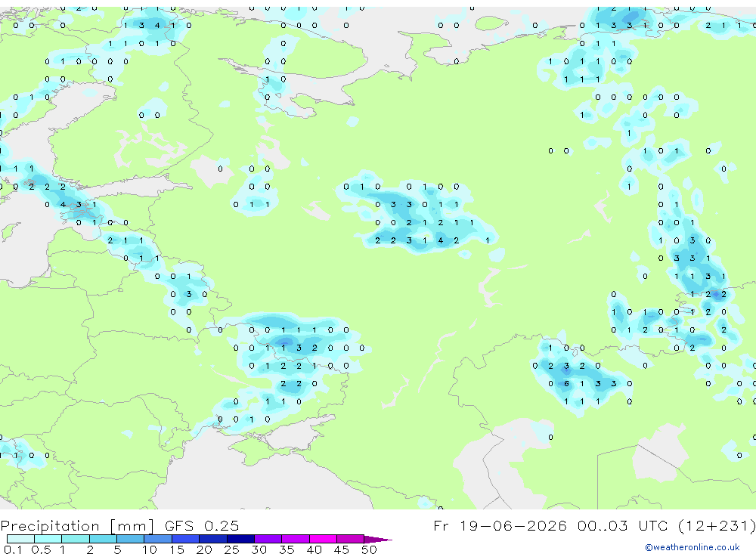Click the 0.1–0.5 mm legend color swatch

pyautogui.click(x=20, y=539)
